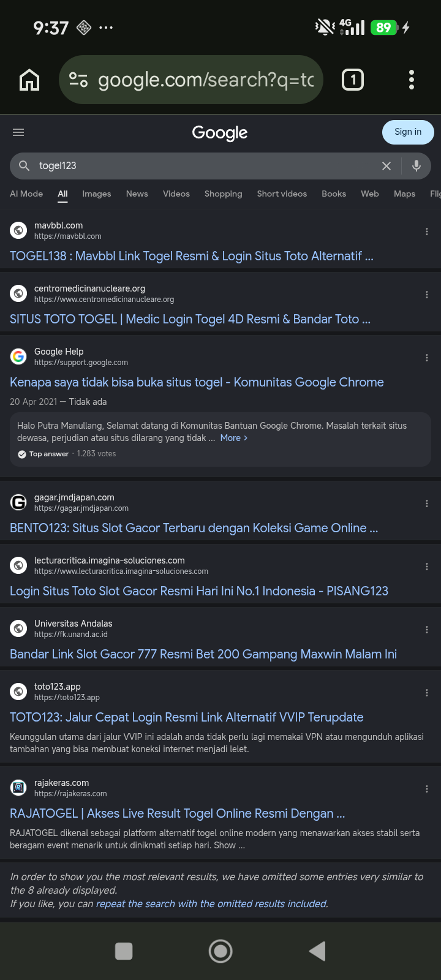The image size is (441, 980).
Task: Tap the Android recent apps square button
Action: (124, 951)
